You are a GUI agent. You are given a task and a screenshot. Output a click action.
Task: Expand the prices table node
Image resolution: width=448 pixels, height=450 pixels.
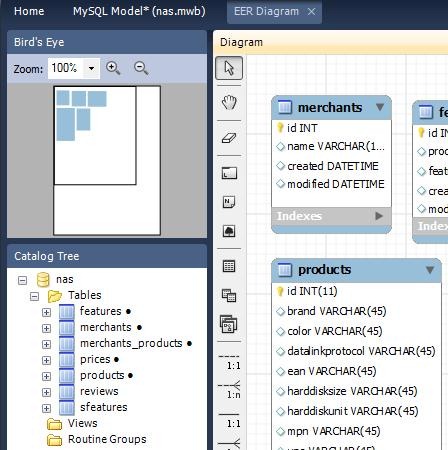[x=46, y=360]
